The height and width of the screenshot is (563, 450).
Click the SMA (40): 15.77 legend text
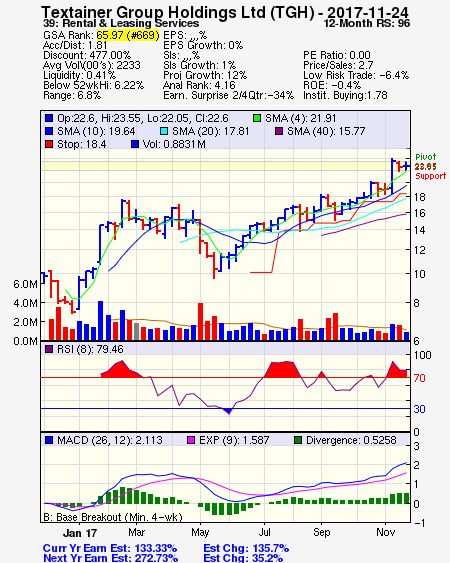(326, 131)
